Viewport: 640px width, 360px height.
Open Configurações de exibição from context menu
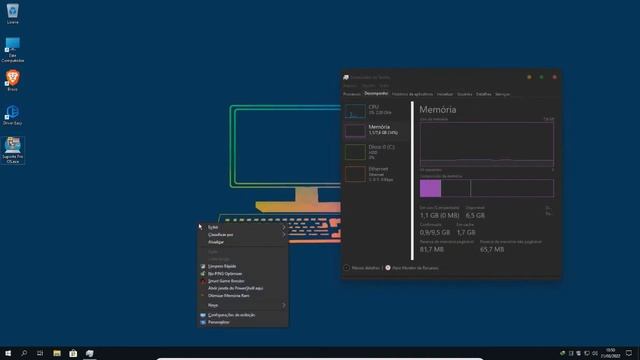242,315
